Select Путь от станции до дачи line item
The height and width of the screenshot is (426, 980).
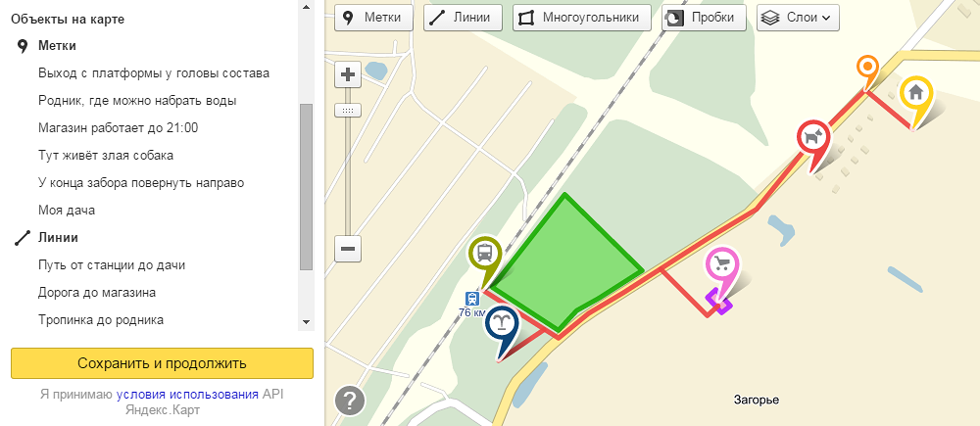tap(112, 265)
